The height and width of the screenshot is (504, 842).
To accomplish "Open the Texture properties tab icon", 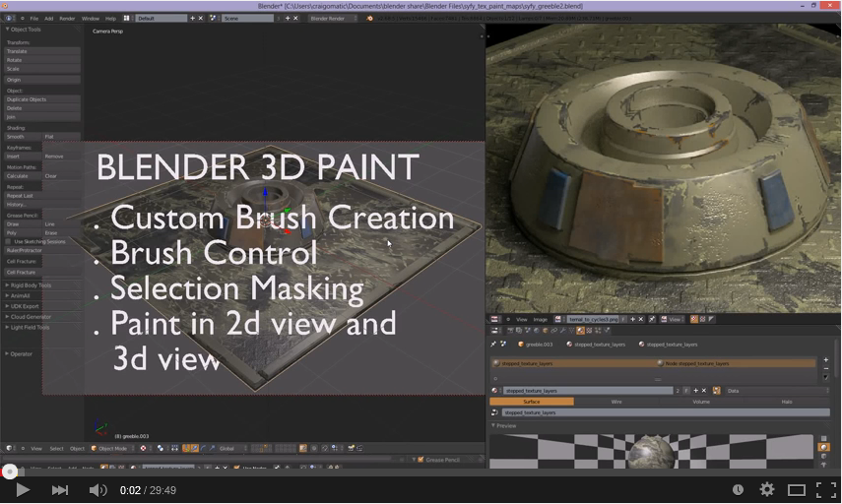I will pos(589,330).
